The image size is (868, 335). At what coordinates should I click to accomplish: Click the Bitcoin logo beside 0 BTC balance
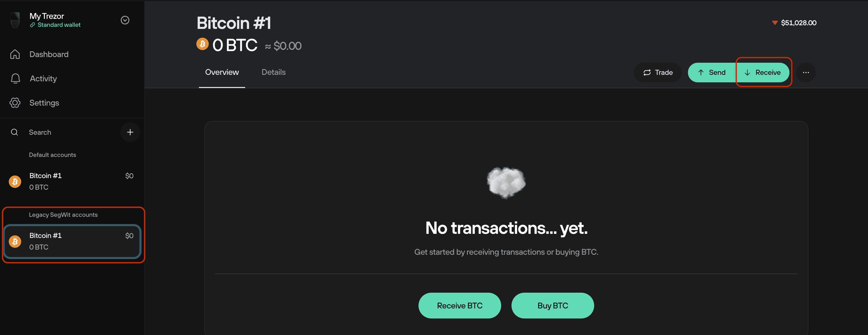203,44
